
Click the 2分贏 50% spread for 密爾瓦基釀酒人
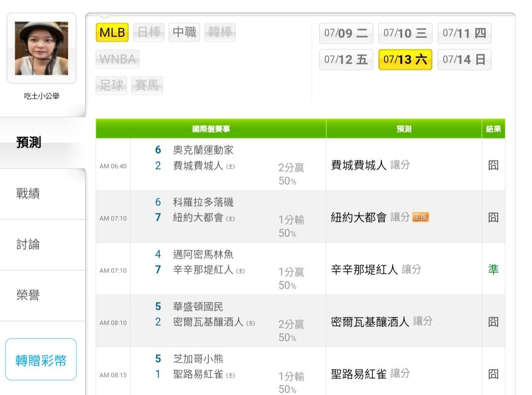coord(291,331)
